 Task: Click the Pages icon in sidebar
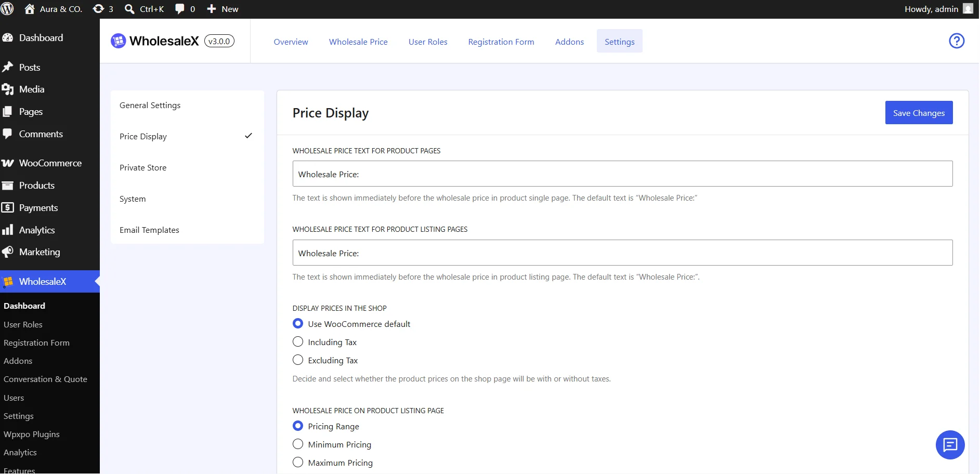point(7,112)
